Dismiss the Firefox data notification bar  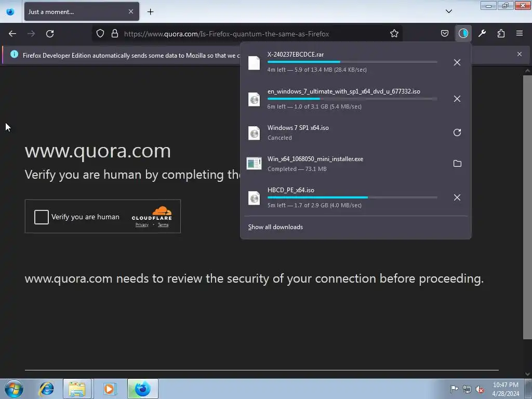[x=520, y=54]
